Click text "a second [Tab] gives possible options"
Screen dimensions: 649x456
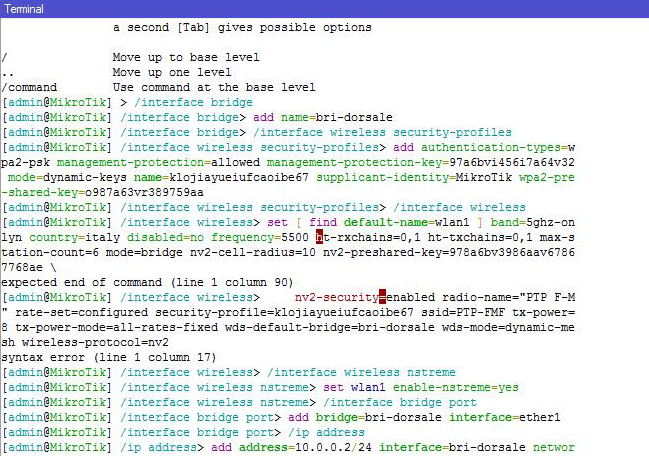click(x=242, y=27)
